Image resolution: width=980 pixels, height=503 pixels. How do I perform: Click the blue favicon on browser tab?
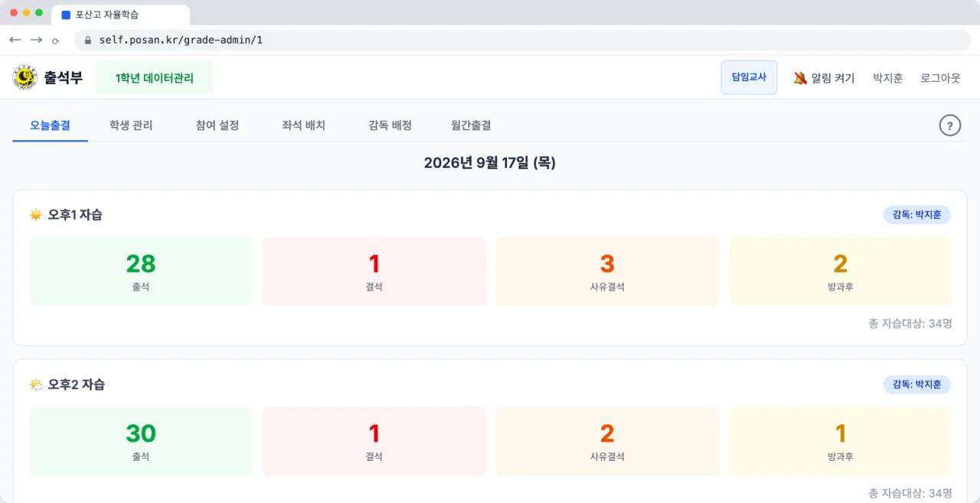[66, 15]
